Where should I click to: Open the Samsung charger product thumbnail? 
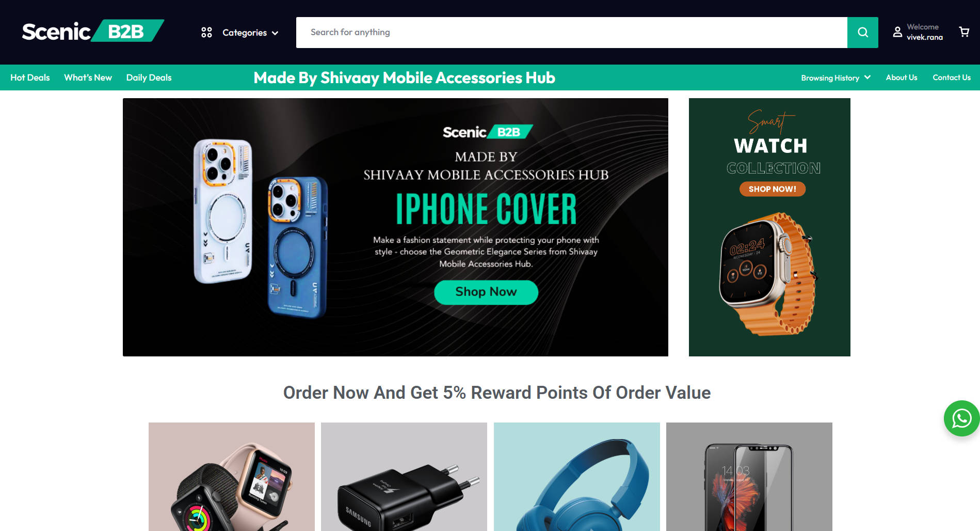pyautogui.click(x=404, y=477)
